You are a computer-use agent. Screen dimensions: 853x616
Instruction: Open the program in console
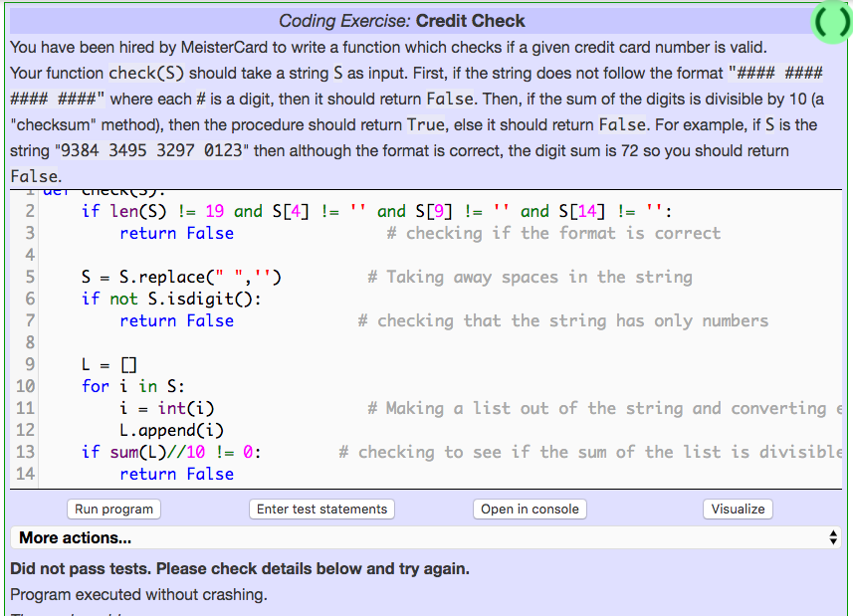point(530,509)
